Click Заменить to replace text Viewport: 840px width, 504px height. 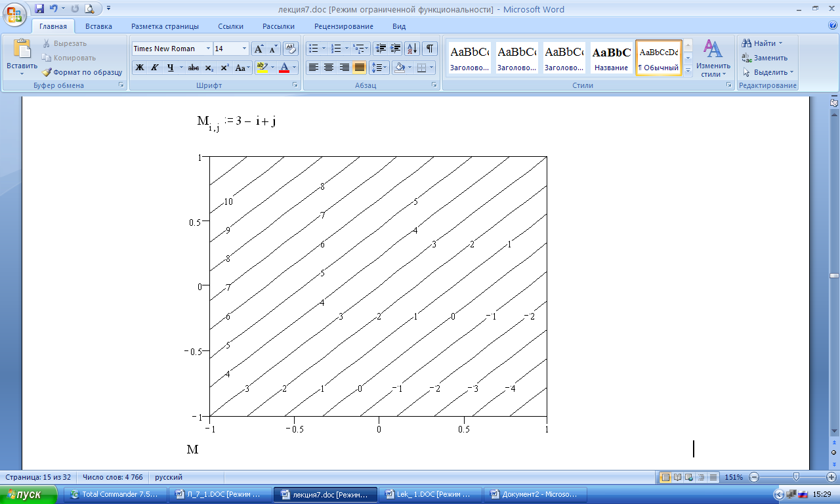pyautogui.click(x=765, y=58)
